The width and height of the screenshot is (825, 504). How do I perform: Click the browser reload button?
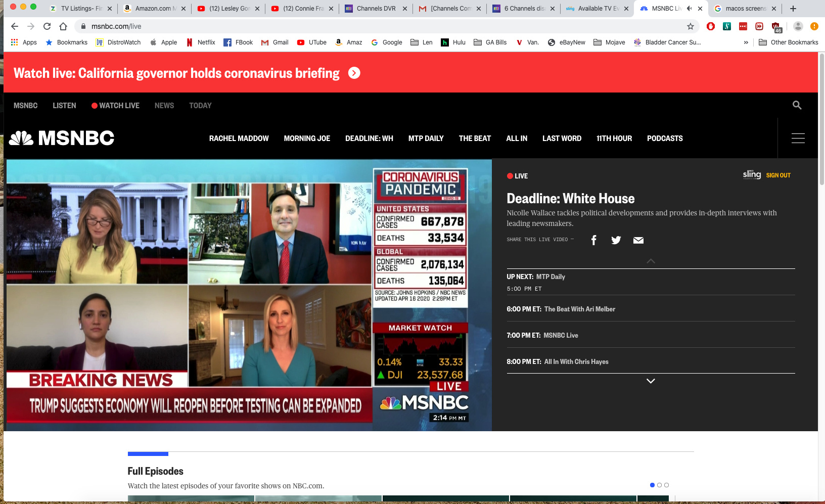[47, 26]
